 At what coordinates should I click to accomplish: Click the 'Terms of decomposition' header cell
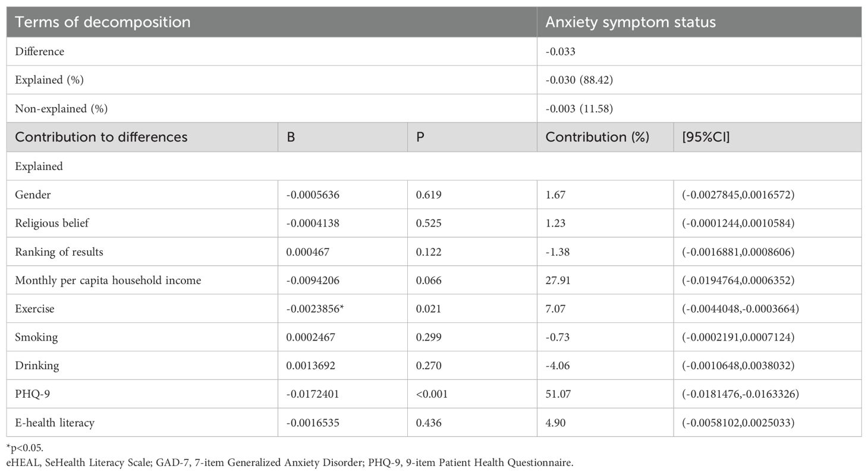(103, 23)
